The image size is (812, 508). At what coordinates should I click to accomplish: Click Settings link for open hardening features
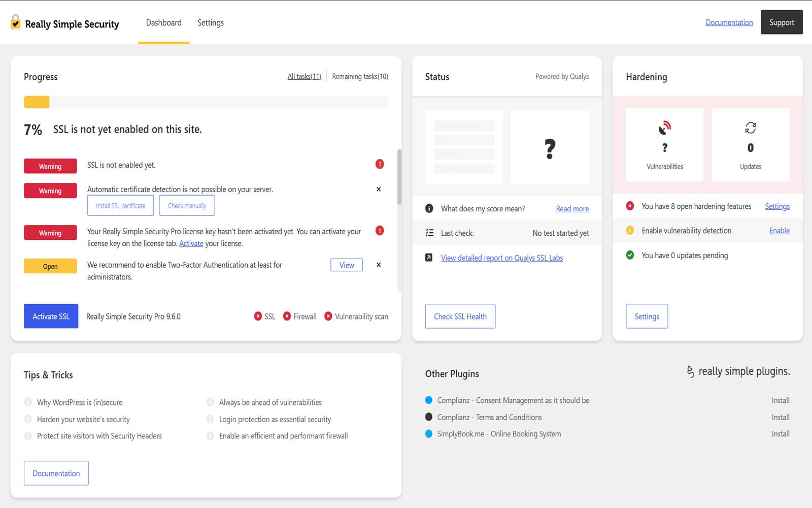point(777,206)
